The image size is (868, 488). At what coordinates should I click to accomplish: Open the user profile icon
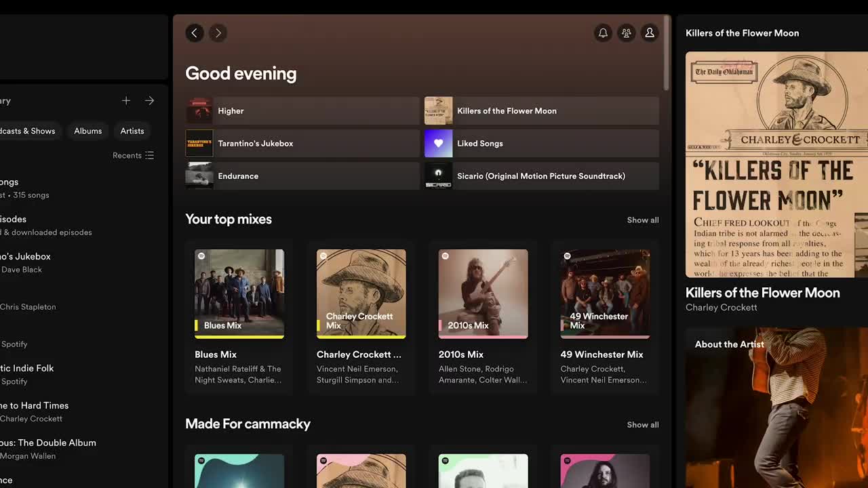650,33
